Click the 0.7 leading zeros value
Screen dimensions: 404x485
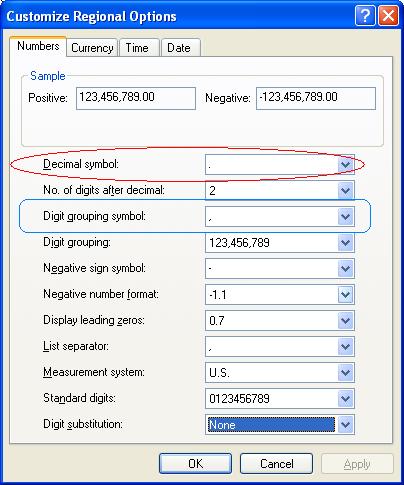pyautogui.click(x=217, y=321)
